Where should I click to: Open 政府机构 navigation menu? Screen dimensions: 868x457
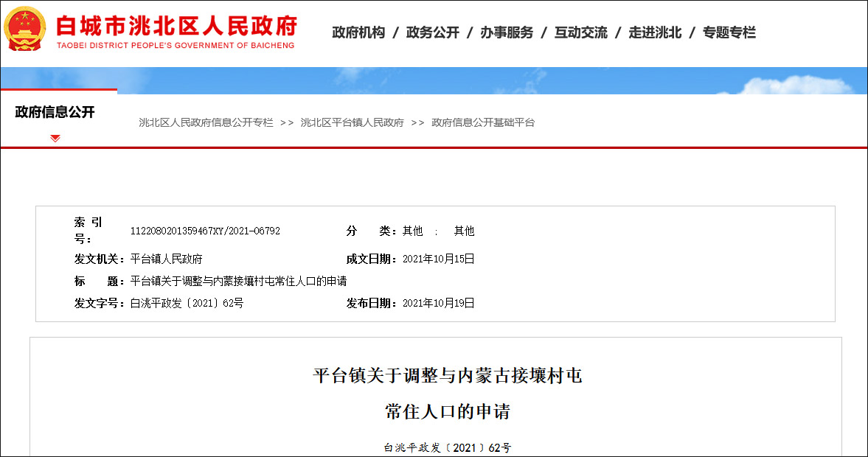tap(358, 32)
